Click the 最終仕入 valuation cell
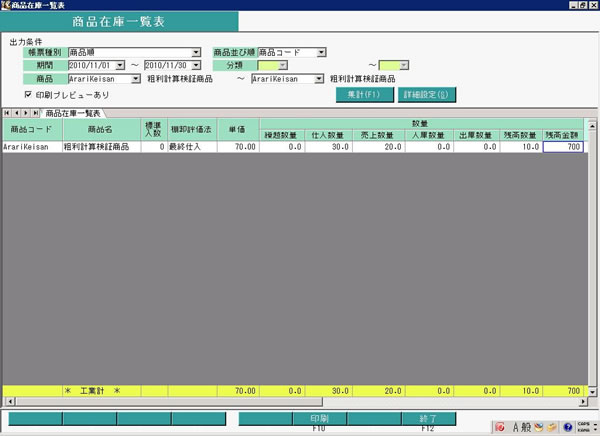 point(192,147)
